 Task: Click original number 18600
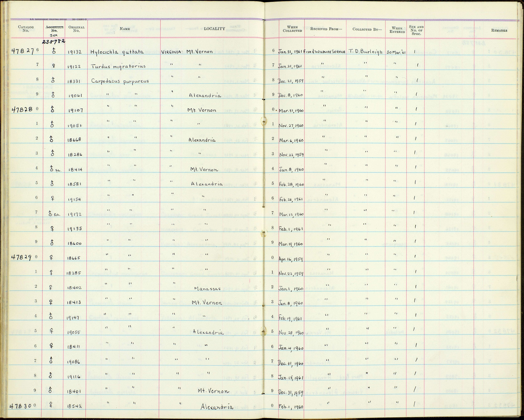75,244
